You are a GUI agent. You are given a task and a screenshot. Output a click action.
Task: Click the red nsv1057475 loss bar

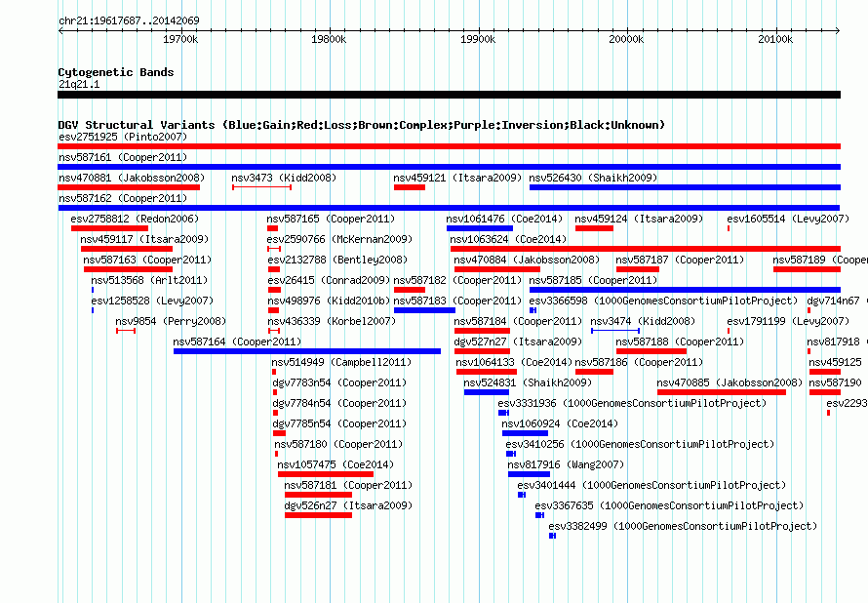coord(326,474)
